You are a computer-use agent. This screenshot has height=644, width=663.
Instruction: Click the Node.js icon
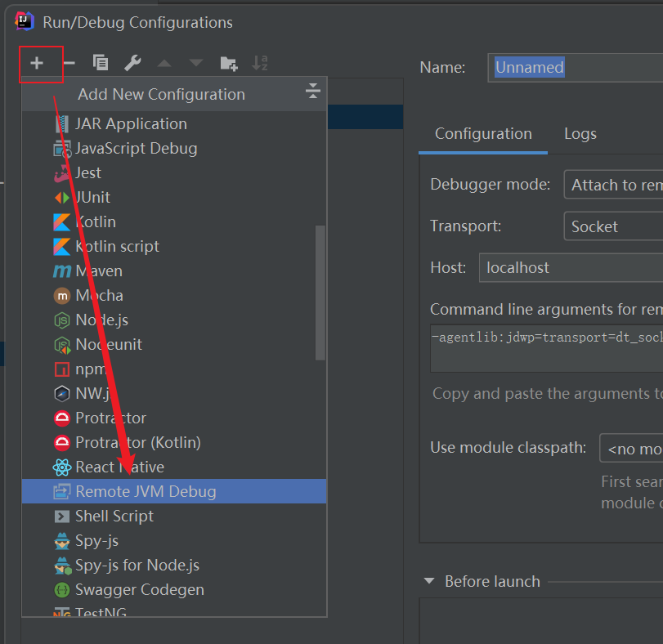(62, 320)
